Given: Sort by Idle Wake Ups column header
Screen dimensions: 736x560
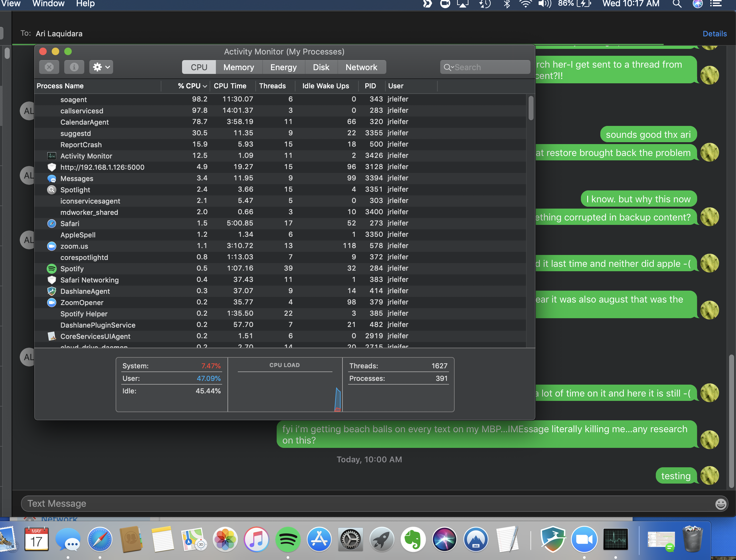Looking at the screenshot, I should [325, 86].
